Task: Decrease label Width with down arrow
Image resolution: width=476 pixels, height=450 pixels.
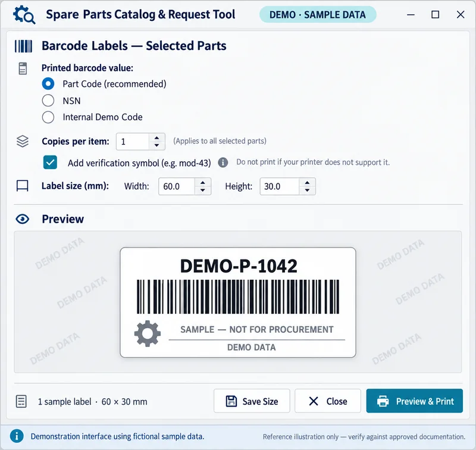Action: (x=202, y=190)
